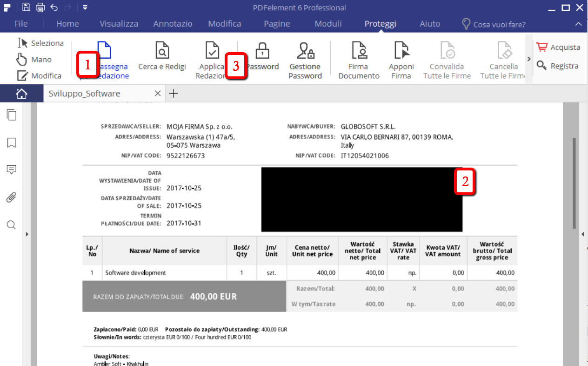Switch to the Annotazio tab

(x=173, y=24)
